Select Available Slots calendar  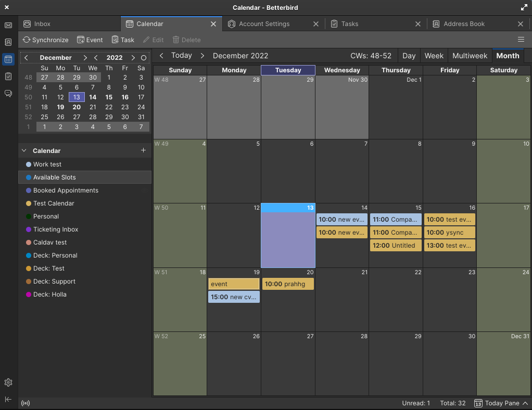(85, 177)
